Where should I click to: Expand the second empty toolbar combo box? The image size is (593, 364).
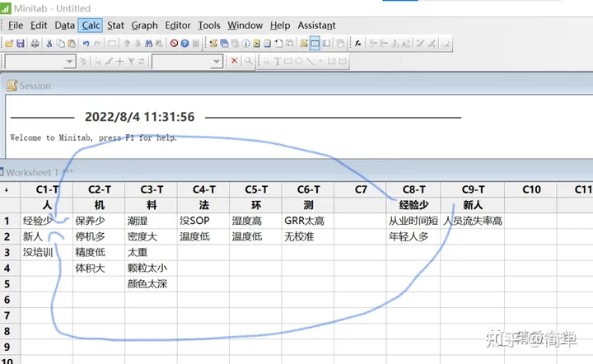point(217,61)
